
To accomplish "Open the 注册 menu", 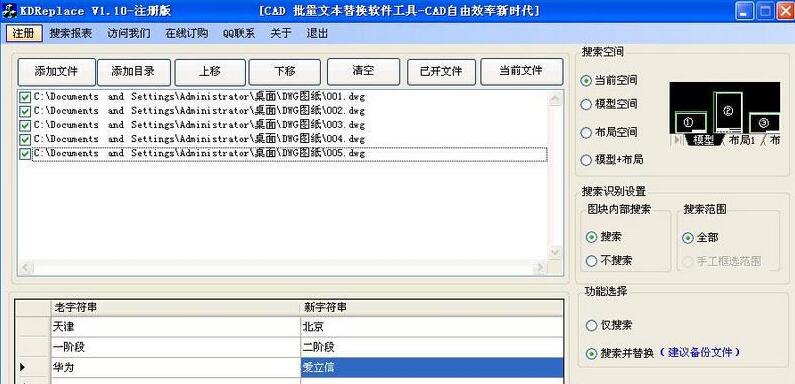I will tap(24, 34).
